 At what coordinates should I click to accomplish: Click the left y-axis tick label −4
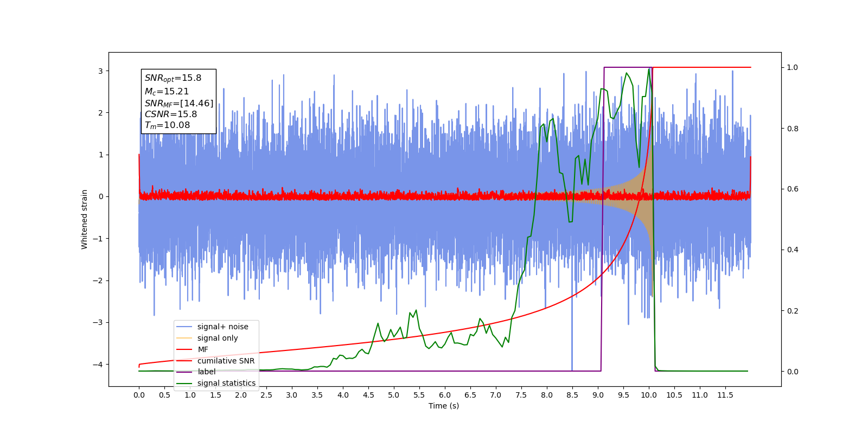click(98, 365)
